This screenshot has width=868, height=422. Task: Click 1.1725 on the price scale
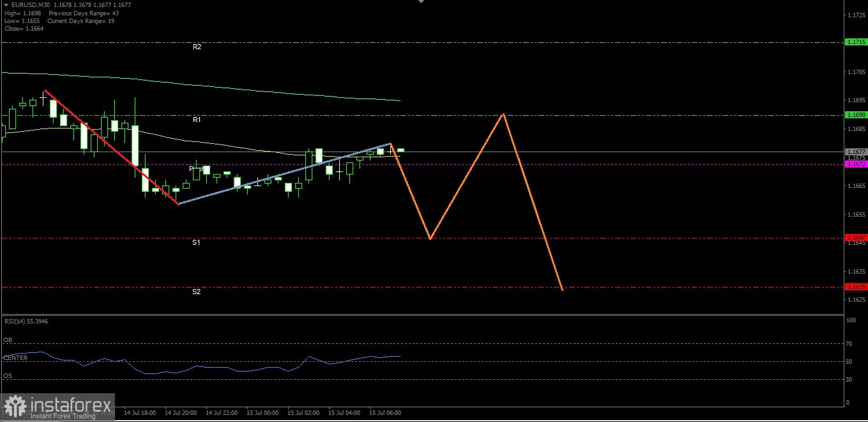(x=857, y=14)
